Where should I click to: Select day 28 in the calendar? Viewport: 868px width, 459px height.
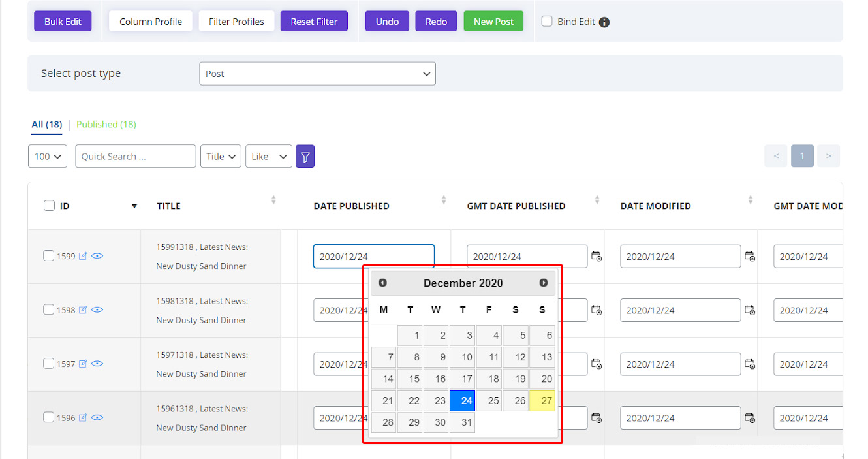(x=384, y=422)
